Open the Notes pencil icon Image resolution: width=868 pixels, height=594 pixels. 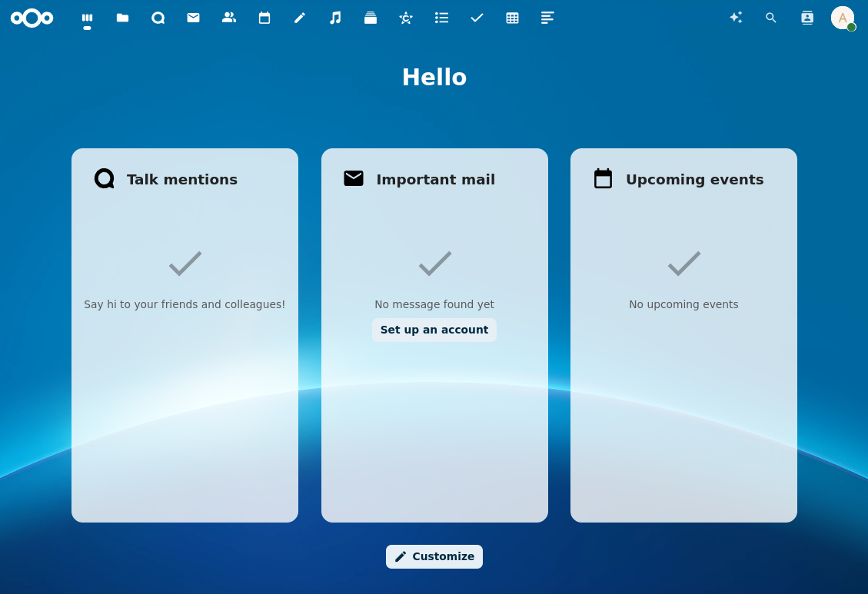(300, 18)
